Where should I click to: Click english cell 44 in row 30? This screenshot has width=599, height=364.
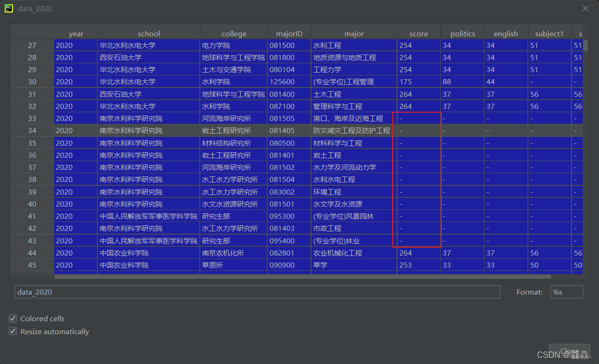(506, 82)
